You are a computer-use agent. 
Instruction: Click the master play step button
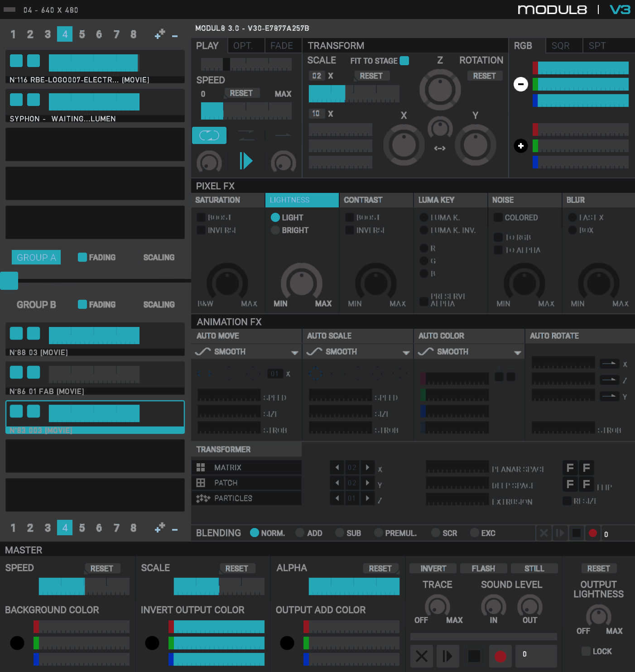coord(447,656)
